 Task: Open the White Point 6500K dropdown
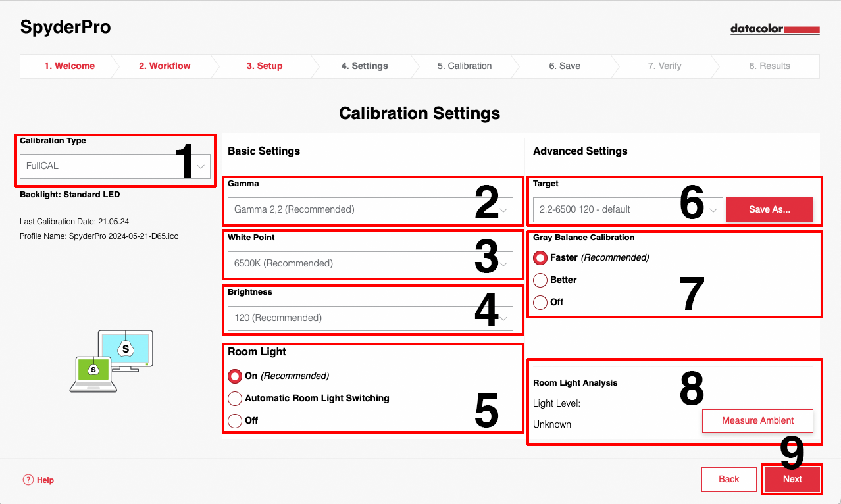tap(370, 264)
